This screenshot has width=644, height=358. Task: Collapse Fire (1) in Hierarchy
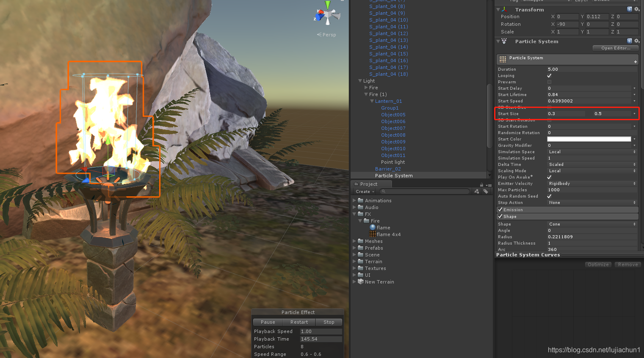point(366,94)
